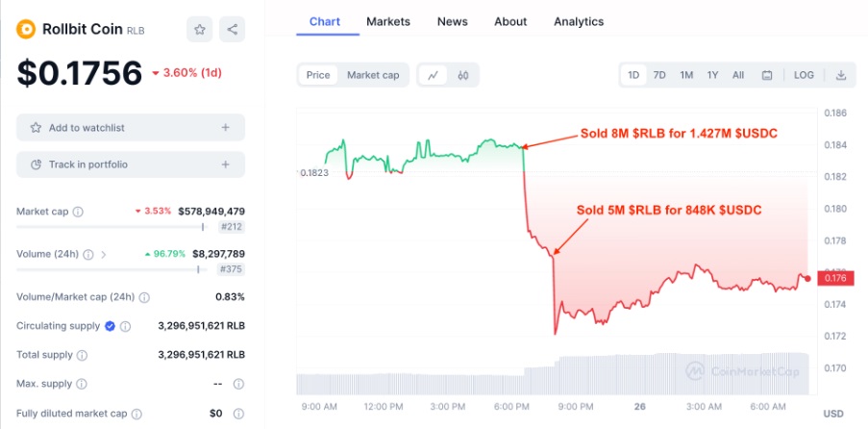Expand Volume (24h) chevron arrow

[x=104, y=255]
